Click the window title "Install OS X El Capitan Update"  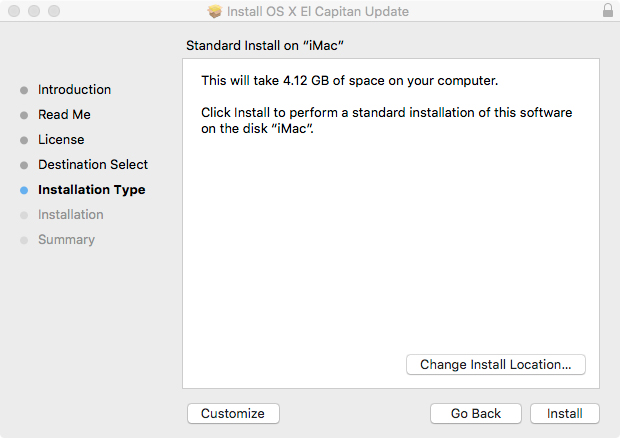pos(318,11)
